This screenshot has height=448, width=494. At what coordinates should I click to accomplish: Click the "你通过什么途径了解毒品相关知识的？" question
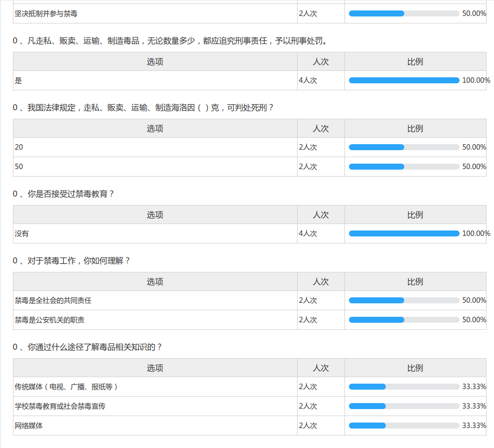(87, 347)
